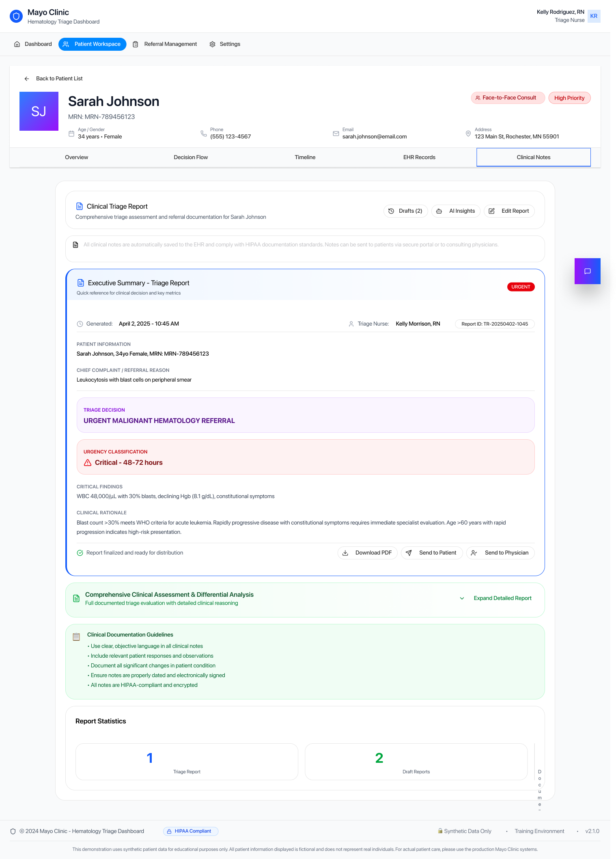Click the floating chat message icon
Screen dimensions: 616x859
tap(587, 271)
